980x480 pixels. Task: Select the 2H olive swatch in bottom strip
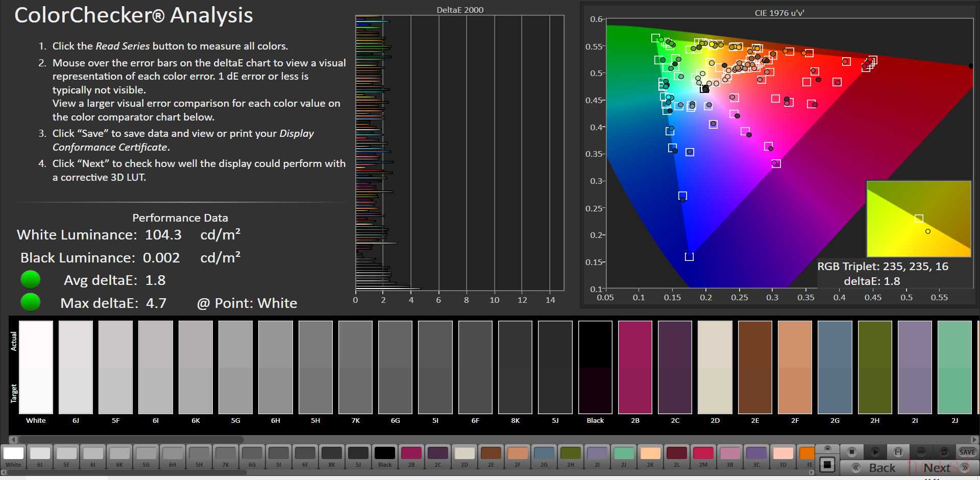[x=571, y=457]
